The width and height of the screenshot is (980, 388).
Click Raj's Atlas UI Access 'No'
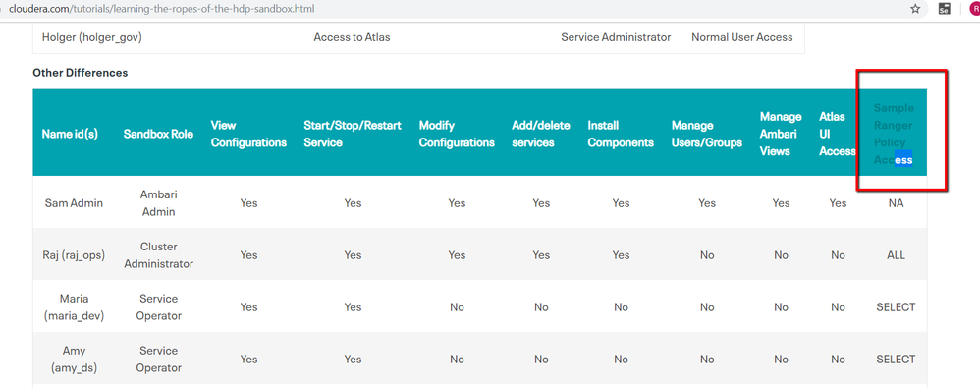coord(839,255)
